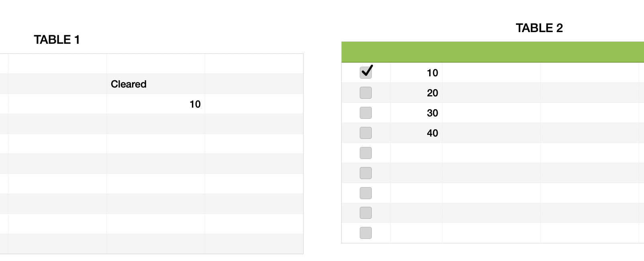Select the cell with 10 in Table 2
Image resolution: width=644 pixels, height=261 pixels.
click(x=416, y=73)
